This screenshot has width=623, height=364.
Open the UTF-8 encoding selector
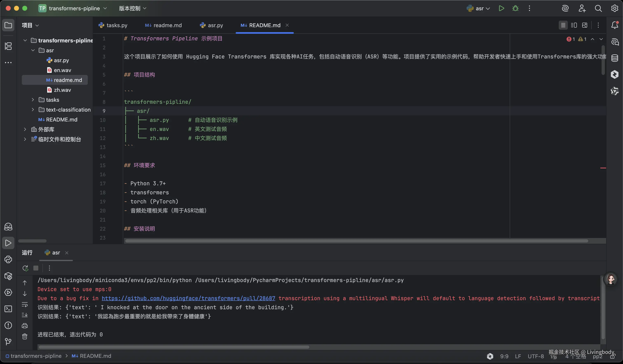point(536,356)
